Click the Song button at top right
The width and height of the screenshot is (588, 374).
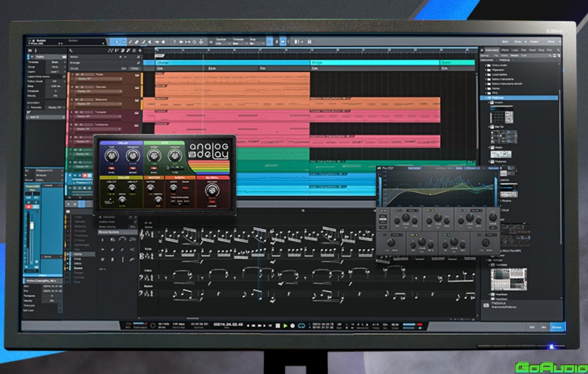pos(518,41)
